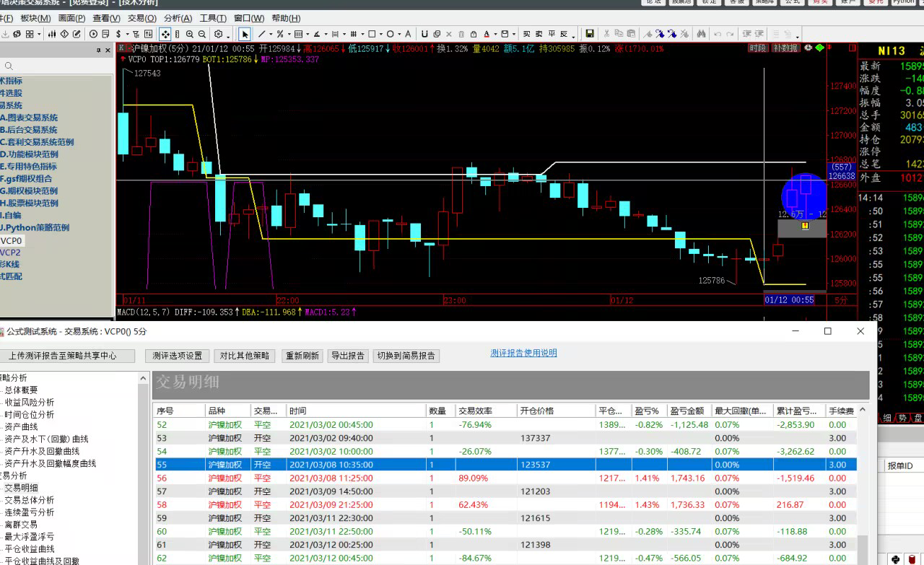
Task: Click the zoom in magnifier icon
Action: (190, 34)
